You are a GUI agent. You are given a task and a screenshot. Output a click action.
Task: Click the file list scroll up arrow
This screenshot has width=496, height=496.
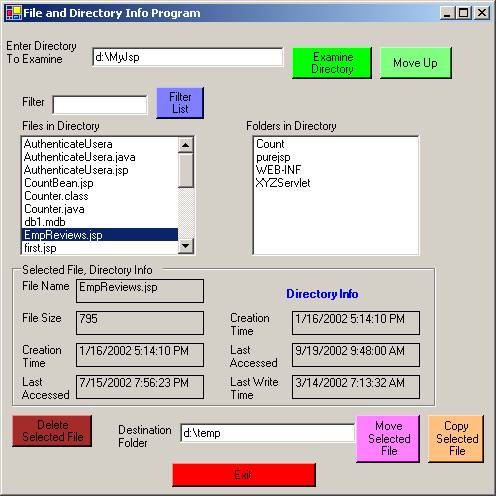tap(186, 145)
